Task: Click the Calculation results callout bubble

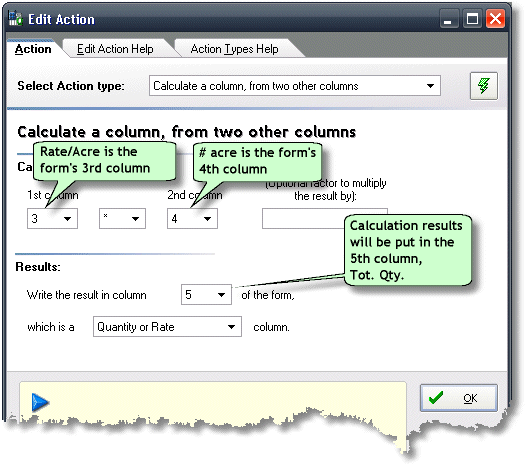Action: [408, 250]
